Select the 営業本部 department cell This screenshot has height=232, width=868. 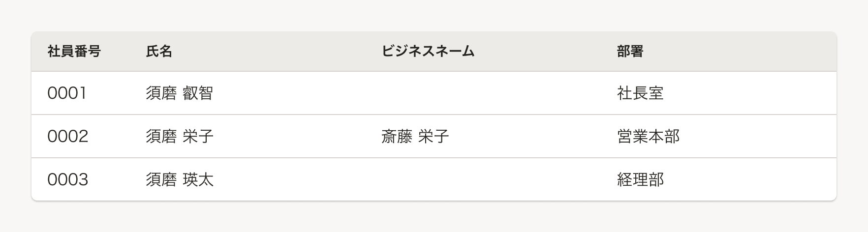tap(648, 136)
